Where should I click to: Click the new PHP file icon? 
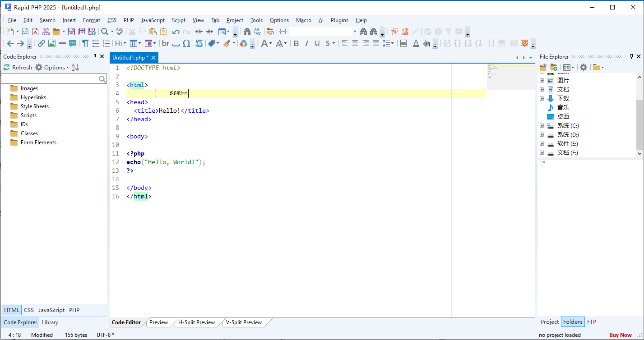46,32
